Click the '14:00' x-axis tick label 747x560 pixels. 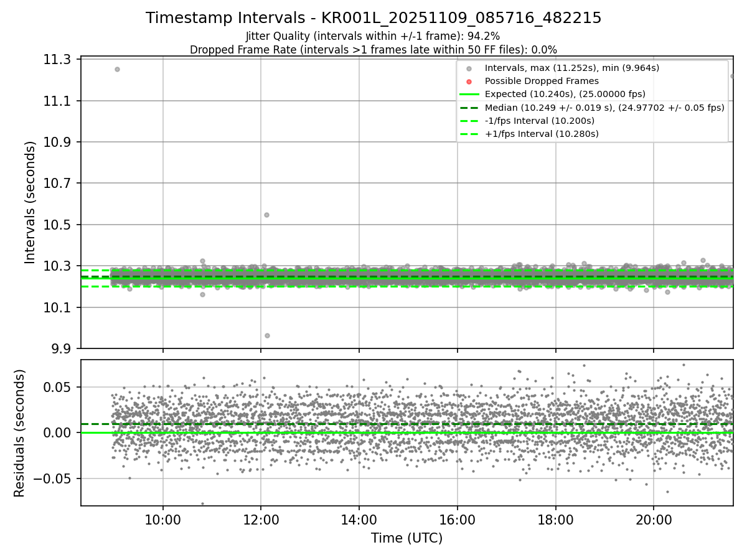[x=359, y=519]
